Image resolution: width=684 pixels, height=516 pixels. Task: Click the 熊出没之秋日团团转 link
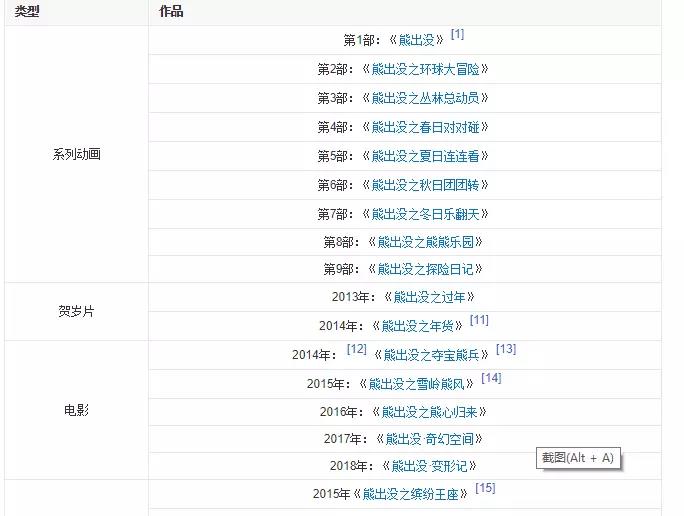[431, 186]
